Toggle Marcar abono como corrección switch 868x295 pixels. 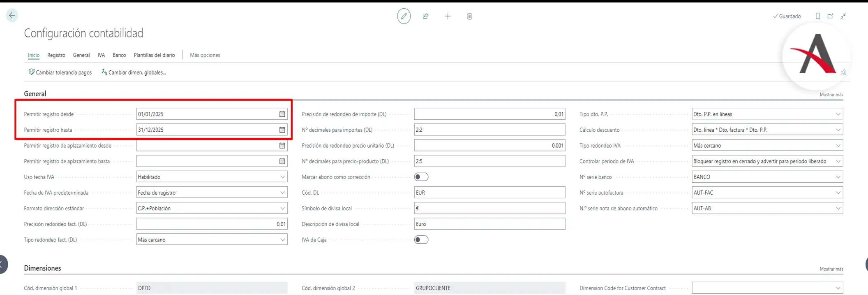tap(421, 177)
